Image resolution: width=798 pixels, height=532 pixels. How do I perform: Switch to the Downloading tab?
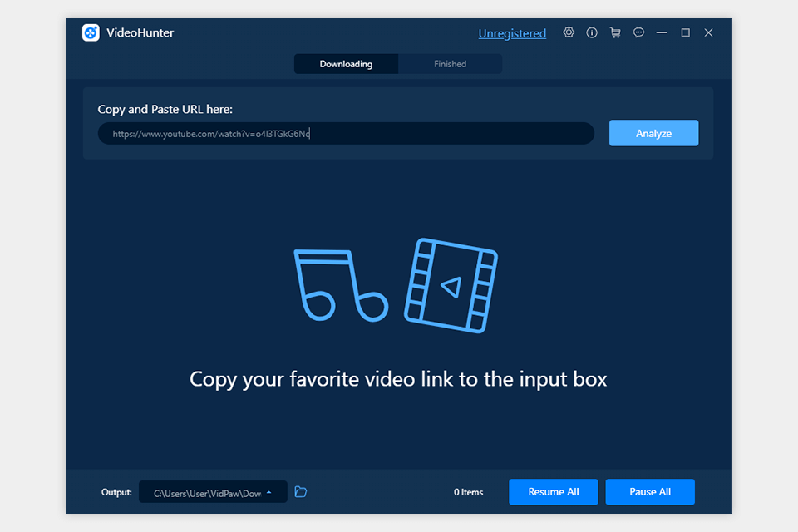click(346, 63)
